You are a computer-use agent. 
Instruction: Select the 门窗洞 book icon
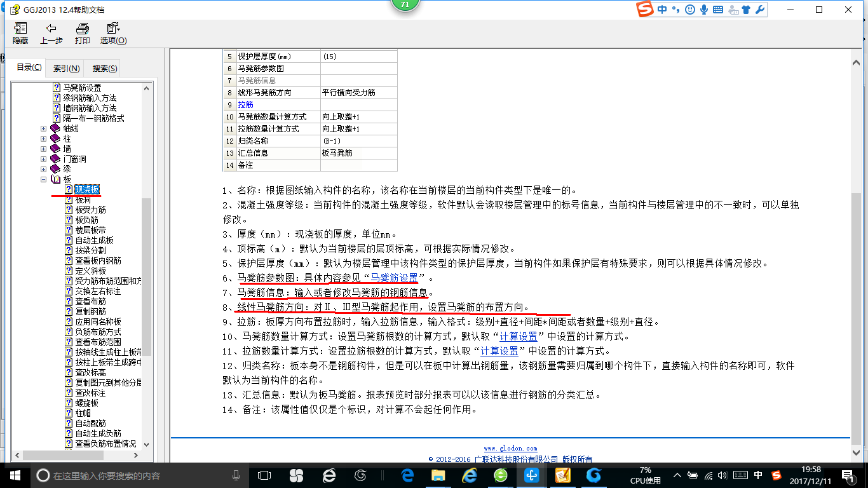tap(55, 159)
